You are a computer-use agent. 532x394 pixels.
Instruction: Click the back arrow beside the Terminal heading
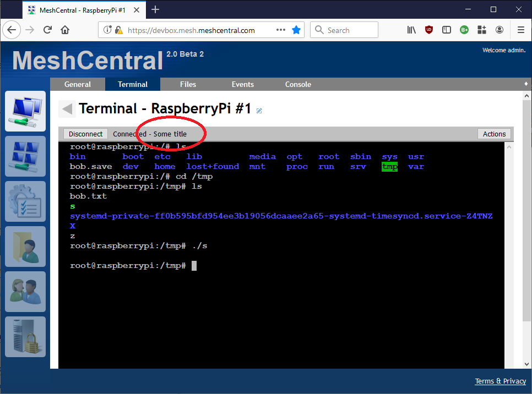pos(67,108)
